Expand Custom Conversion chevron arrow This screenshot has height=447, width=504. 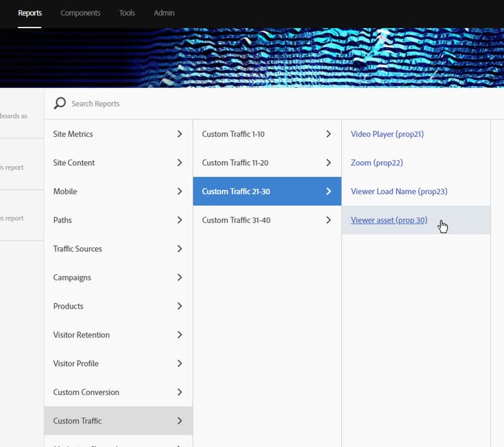click(179, 392)
